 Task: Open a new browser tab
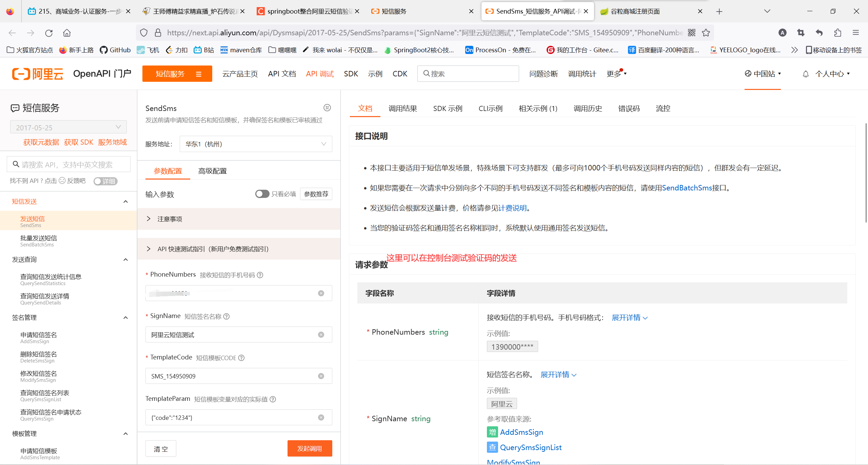(x=719, y=12)
